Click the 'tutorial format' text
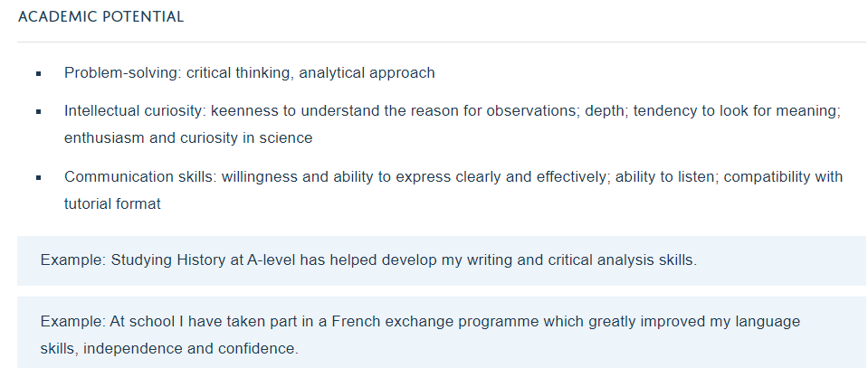Screen dimensions: 868x368 [112, 204]
